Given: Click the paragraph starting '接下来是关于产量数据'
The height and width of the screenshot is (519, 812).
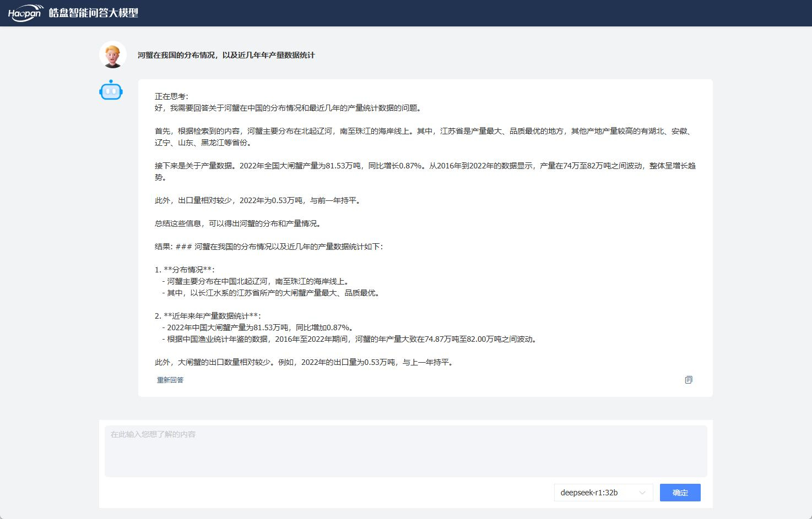Looking at the screenshot, I should coord(425,172).
